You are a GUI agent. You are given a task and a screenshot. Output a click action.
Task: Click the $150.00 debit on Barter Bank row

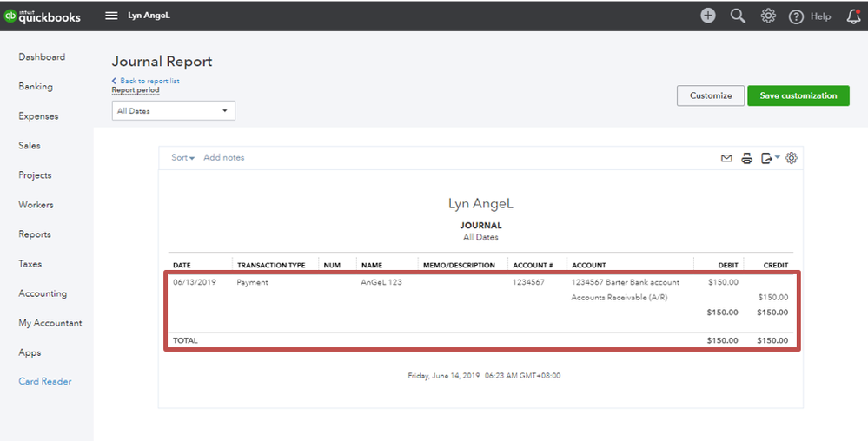pyautogui.click(x=723, y=282)
